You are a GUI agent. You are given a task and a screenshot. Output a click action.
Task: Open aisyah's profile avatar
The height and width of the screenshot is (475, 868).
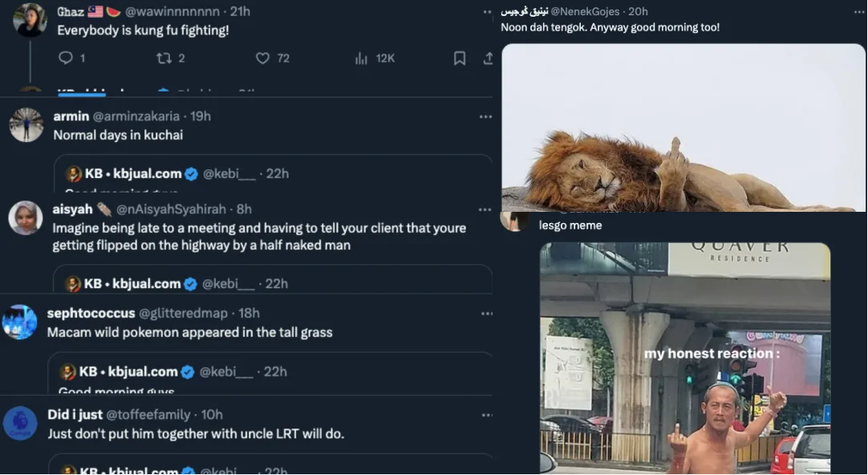(26, 217)
